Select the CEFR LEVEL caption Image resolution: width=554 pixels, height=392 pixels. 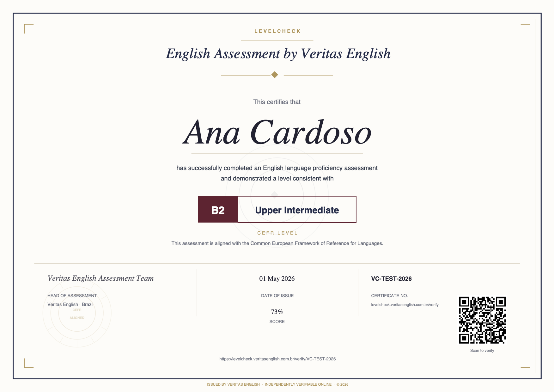click(x=277, y=233)
